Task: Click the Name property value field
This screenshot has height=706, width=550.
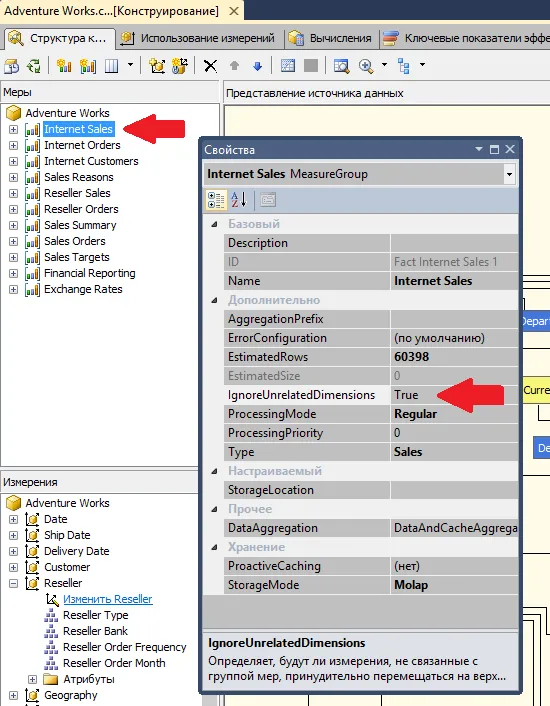Action: click(454, 281)
